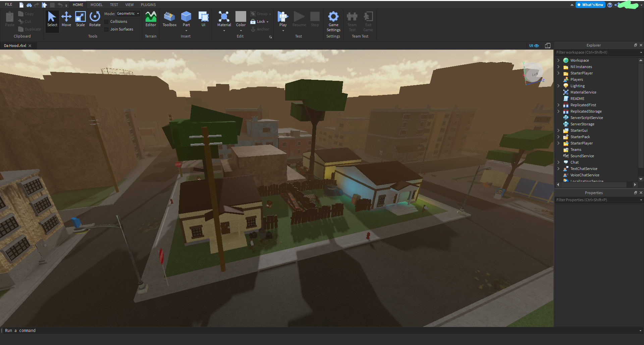Click the Lock tool icon

253,21
